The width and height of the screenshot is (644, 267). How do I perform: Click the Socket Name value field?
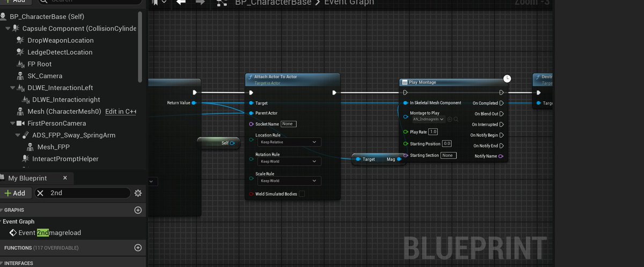[289, 124]
